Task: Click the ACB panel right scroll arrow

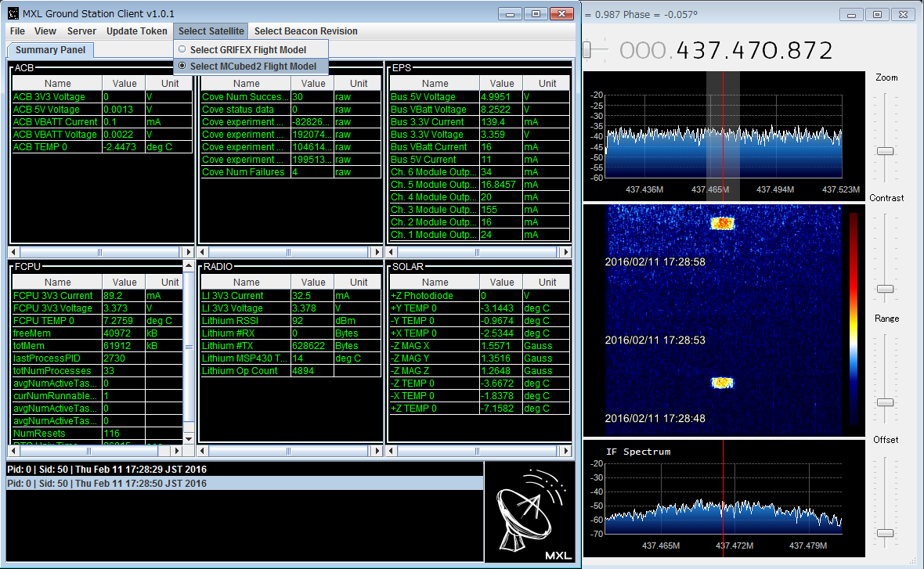Action: click(x=188, y=252)
